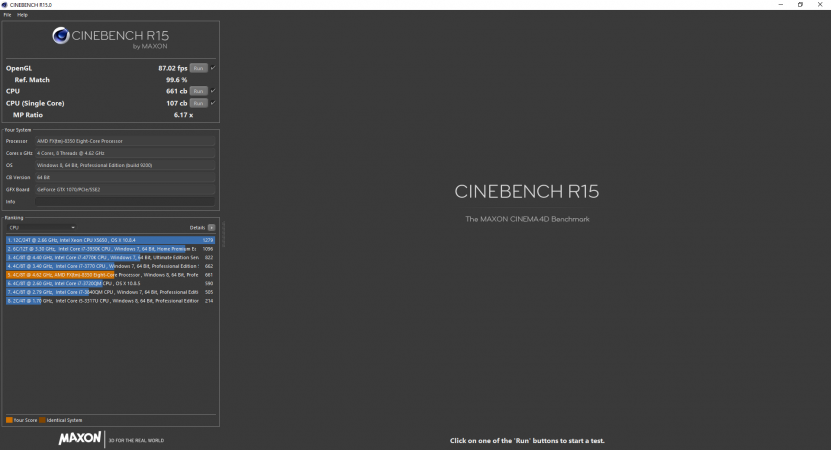Click the MAXON logo at bottom

pos(80,438)
